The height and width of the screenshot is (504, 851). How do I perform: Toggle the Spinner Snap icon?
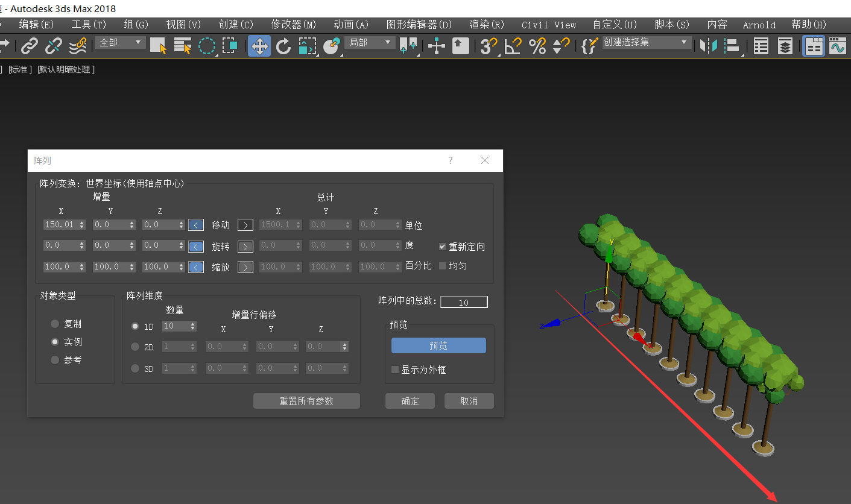pyautogui.click(x=562, y=46)
